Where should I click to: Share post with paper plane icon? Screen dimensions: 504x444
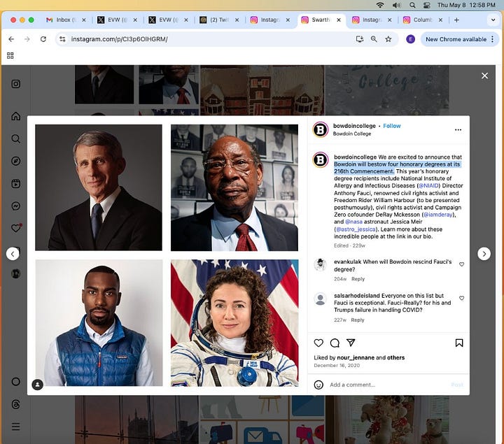pyautogui.click(x=351, y=343)
